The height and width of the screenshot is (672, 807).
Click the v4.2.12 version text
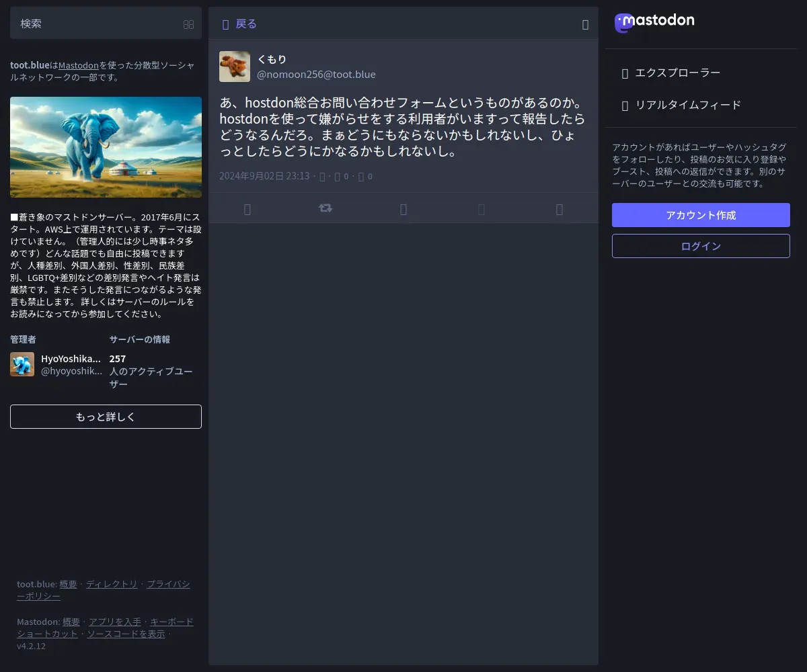coord(31,646)
